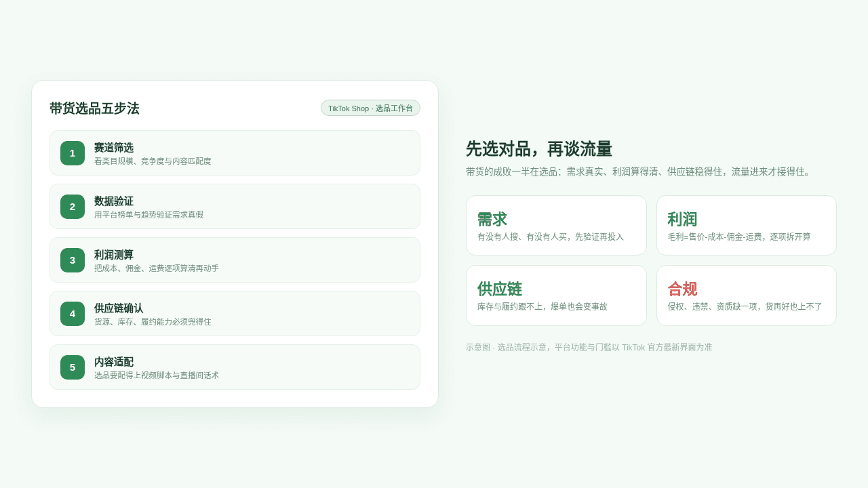The width and height of the screenshot is (868, 488).
Task: Select the 内容适配 step title
Action: (114, 361)
